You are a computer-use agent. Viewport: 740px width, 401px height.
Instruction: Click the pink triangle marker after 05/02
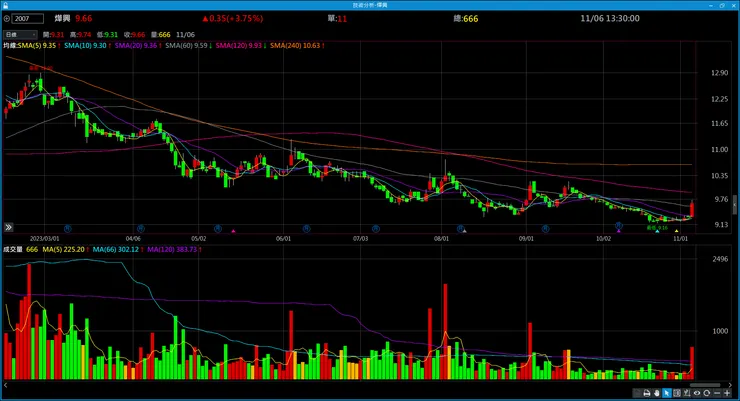click(x=233, y=231)
